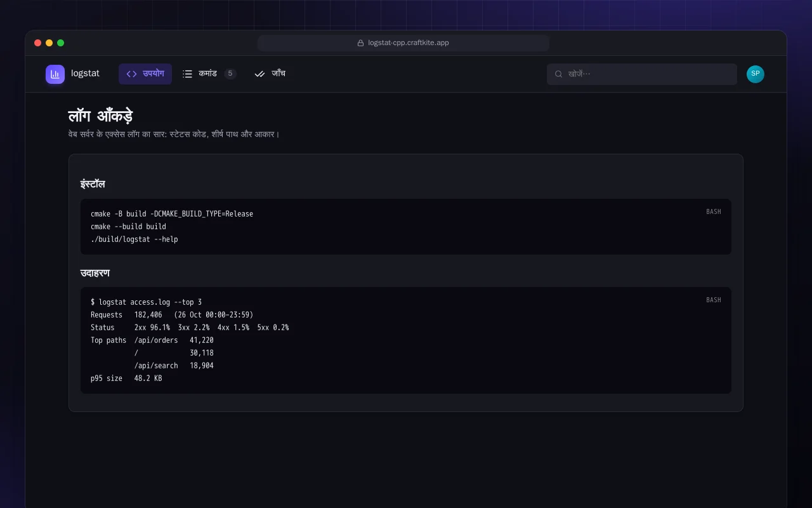Click the date range '(26 Oct 00:00–23:59)'
Viewport: 812px width, 508px height.
214,315
